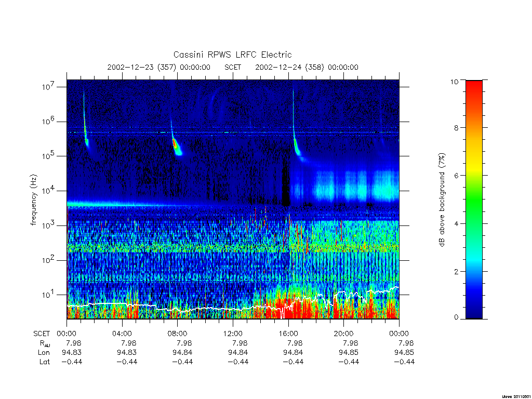This screenshot has width=532, height=399.
Task: Click the 10^2 tick label on frequency axis
Action: click(x=49, y=260)
